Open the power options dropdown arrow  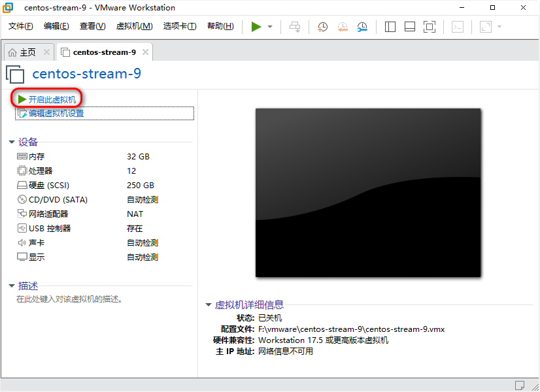pyautogui.click(x=270, y=27)
